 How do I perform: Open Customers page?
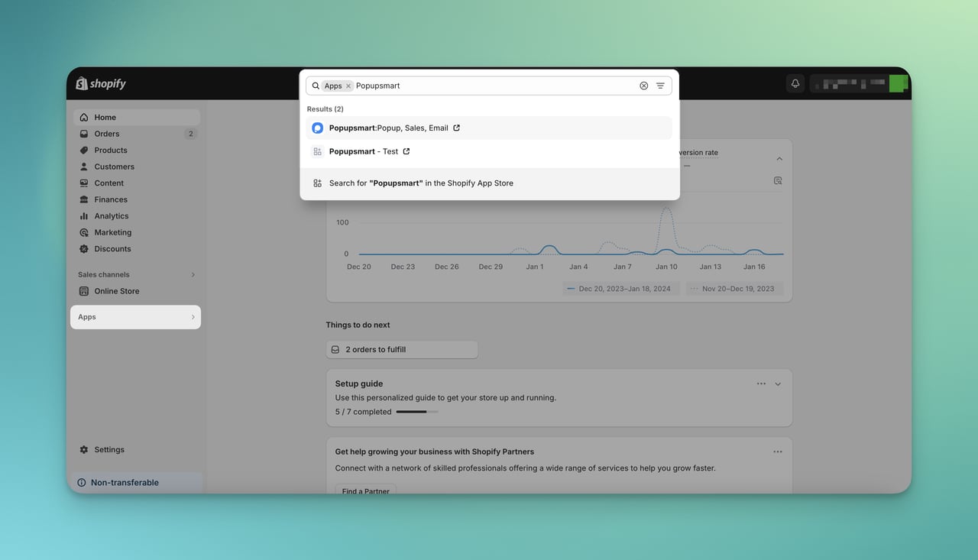(137, 167)
